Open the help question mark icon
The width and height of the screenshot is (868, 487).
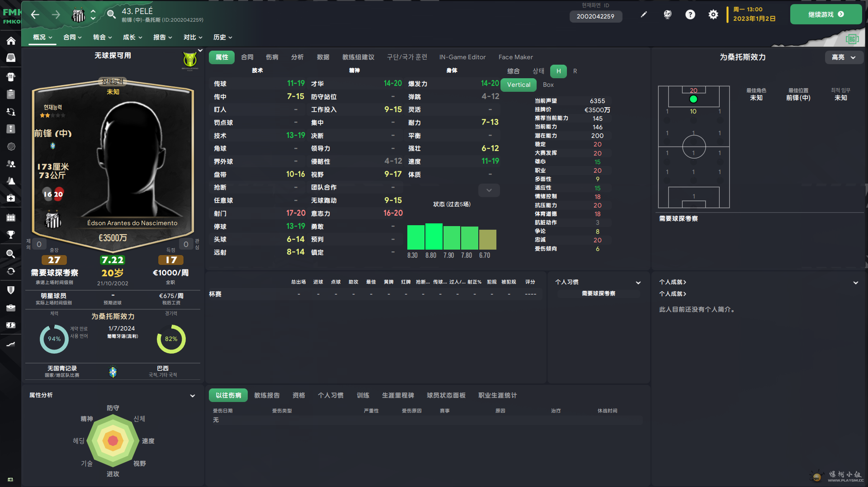[690, 14]
